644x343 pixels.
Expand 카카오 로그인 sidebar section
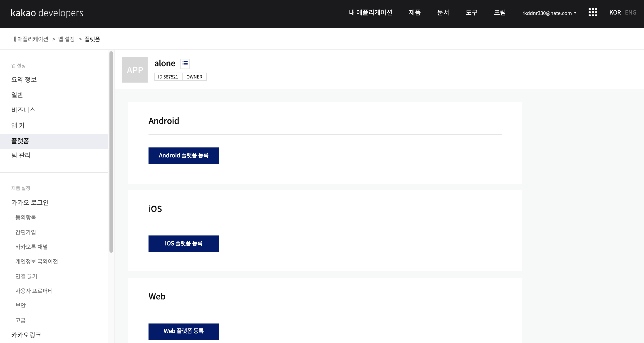point(30,202)
